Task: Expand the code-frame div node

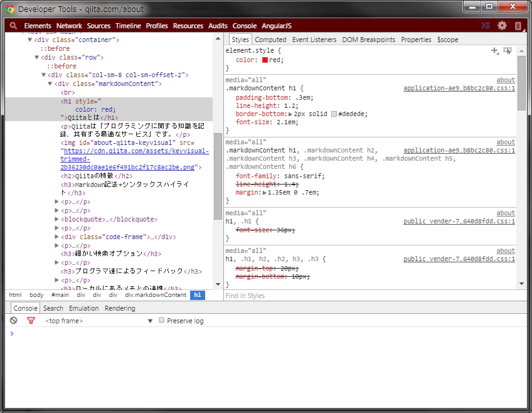Action: tap(56, 237)
